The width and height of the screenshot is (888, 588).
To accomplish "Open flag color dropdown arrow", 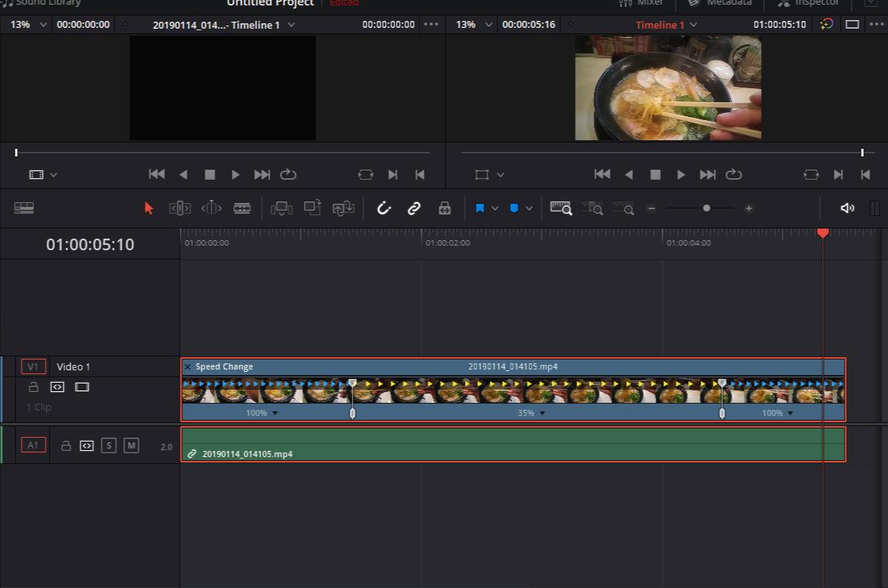I will click(495, 208).
